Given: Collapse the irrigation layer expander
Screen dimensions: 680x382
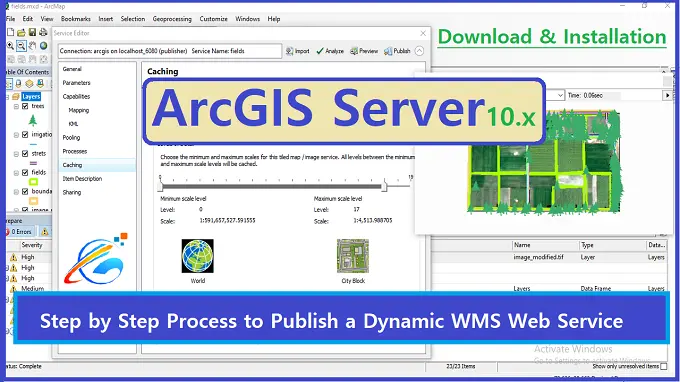Looking at the screenshot, I should point(16,135).
